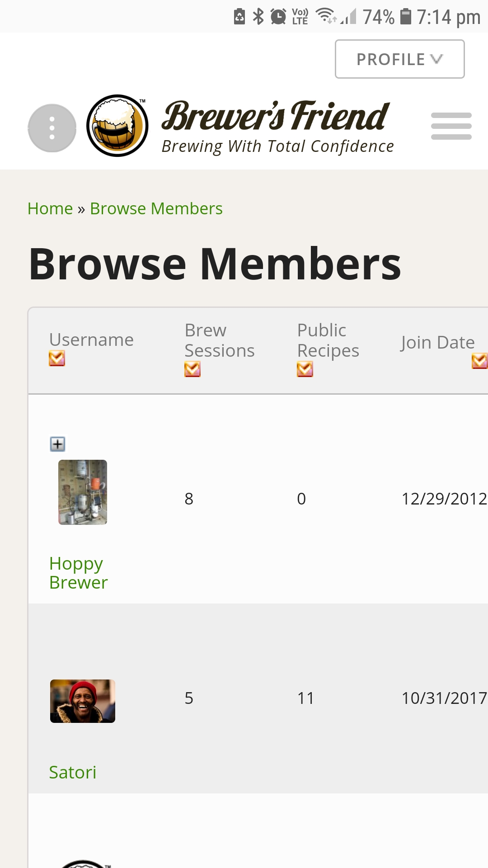
Task: Open the PROFILE dropdown
Action: click(399, 59)
